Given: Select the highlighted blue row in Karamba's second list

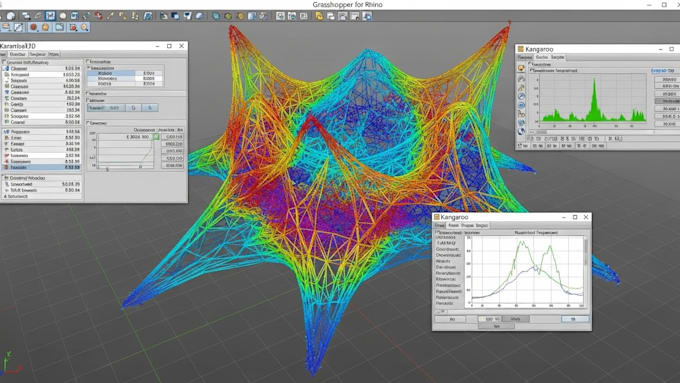Looking at the screenshot, I should pos(42,167).
